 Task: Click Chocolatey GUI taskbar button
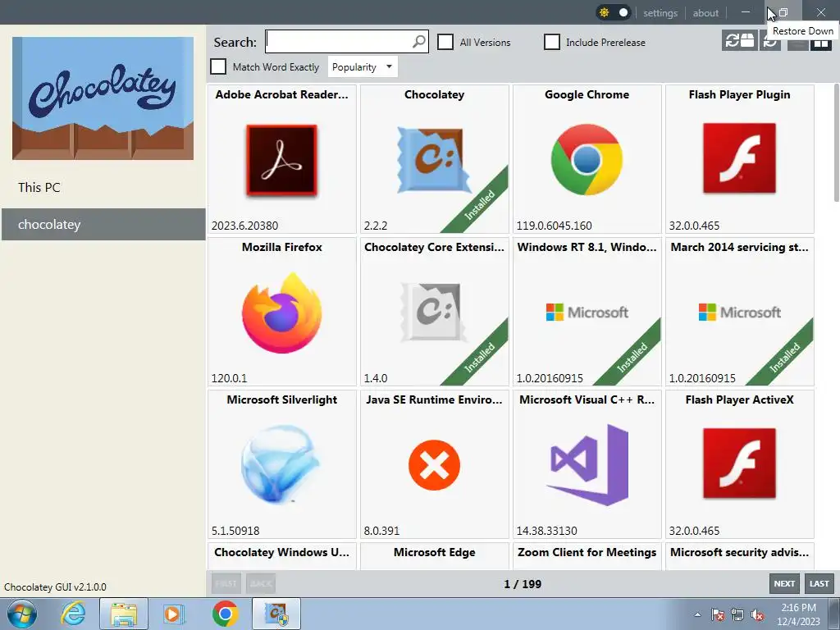[x=276, y=614]
